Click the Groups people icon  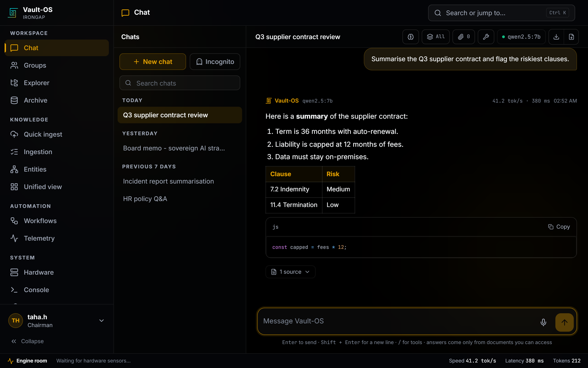(x=14, y=66)
